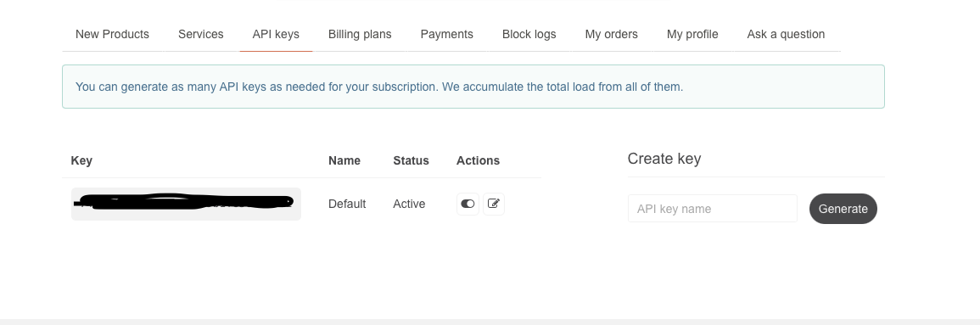The height and width of the screenshot is (325, 980).
Task: Open the Payments tab
Action: pyautogui.click(x=447, y=35)
